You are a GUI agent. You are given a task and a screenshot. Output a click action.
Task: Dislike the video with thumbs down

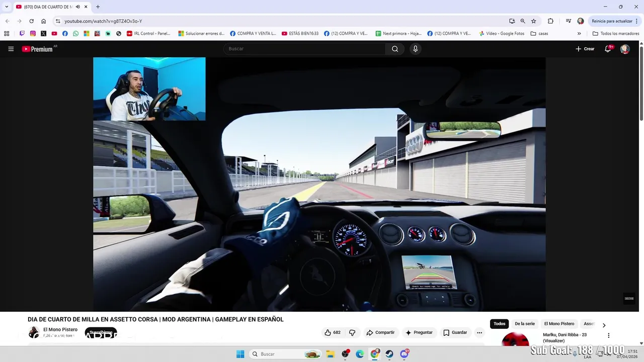click(x=352, y=332)
